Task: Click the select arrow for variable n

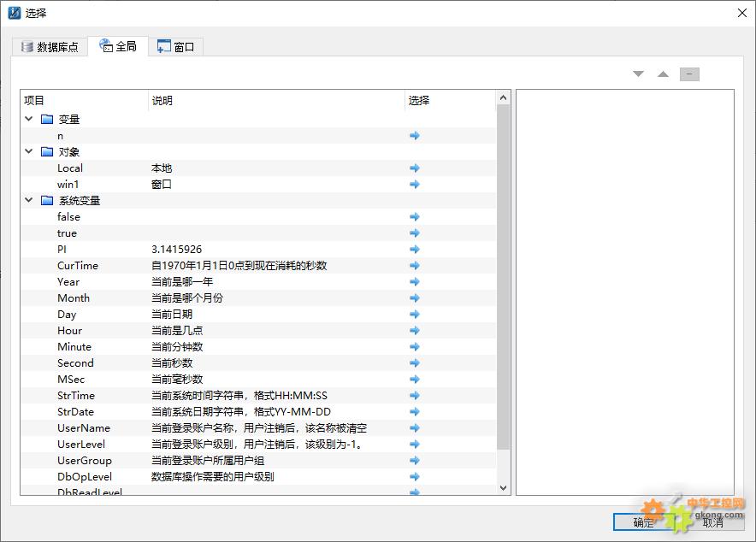Action: click(415, 136)
